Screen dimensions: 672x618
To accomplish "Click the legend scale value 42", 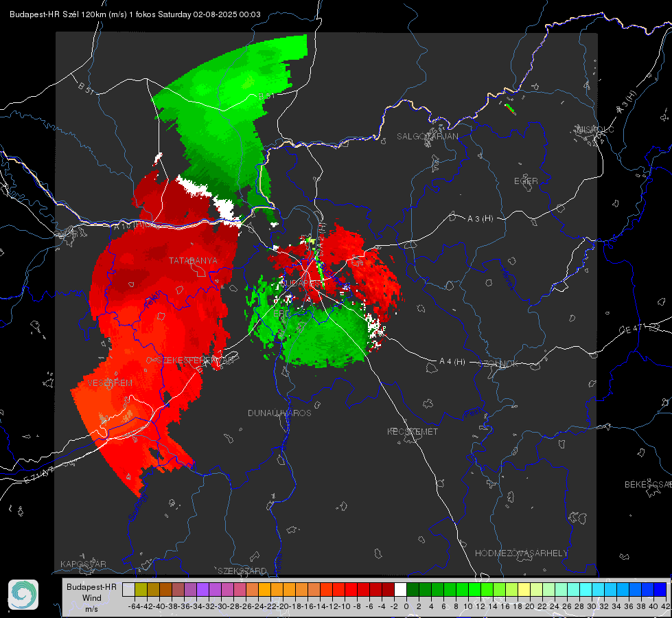I will (666, 606).
